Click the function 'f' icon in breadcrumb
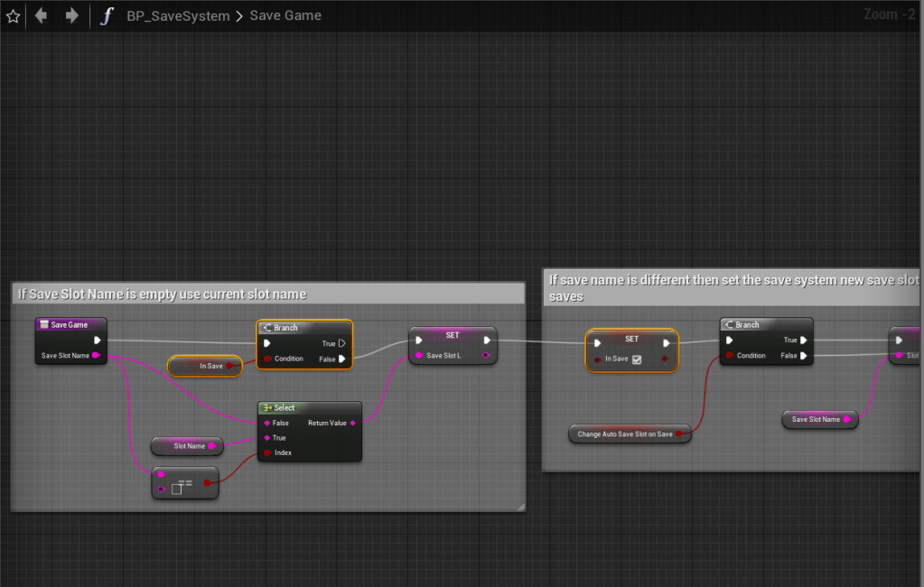Screen dimensions: 924x587 107,15
